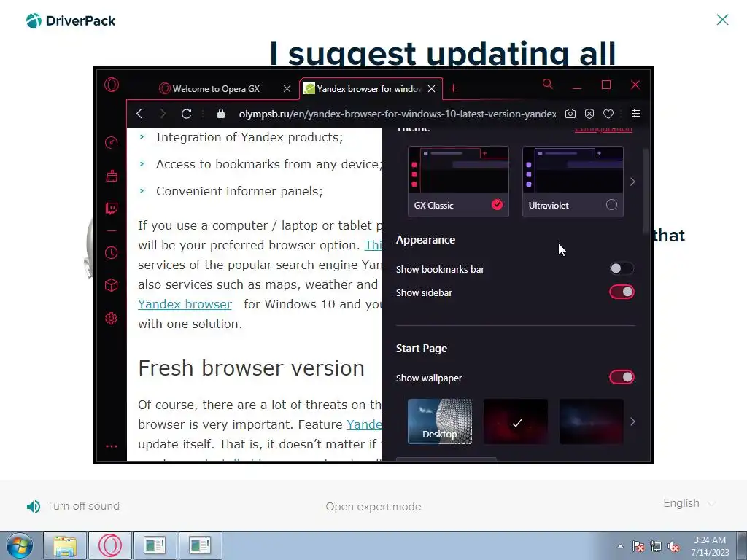Click the forward navigation arrow

click(163, 113)
